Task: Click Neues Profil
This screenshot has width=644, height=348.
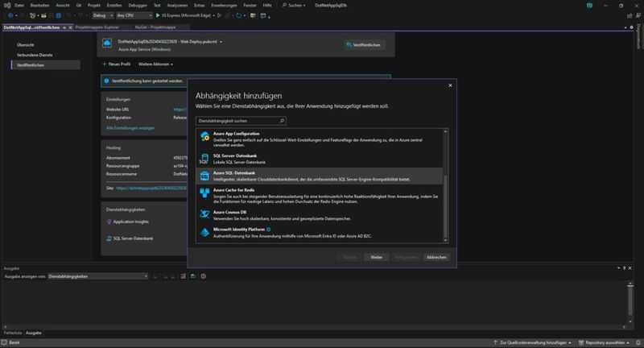Action: click(116, 64)
